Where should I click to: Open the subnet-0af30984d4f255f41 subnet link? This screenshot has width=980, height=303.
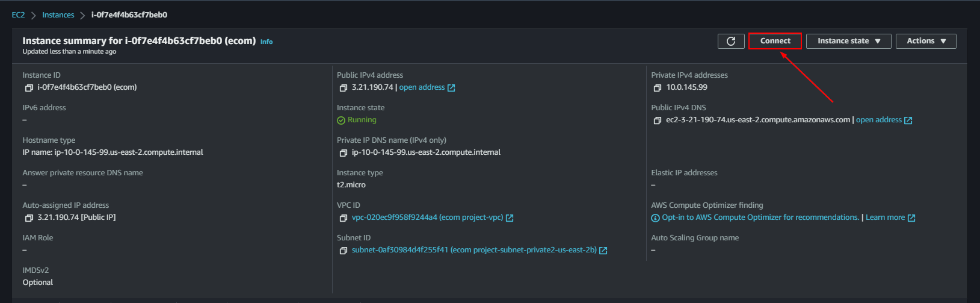[x=474, y=250]
